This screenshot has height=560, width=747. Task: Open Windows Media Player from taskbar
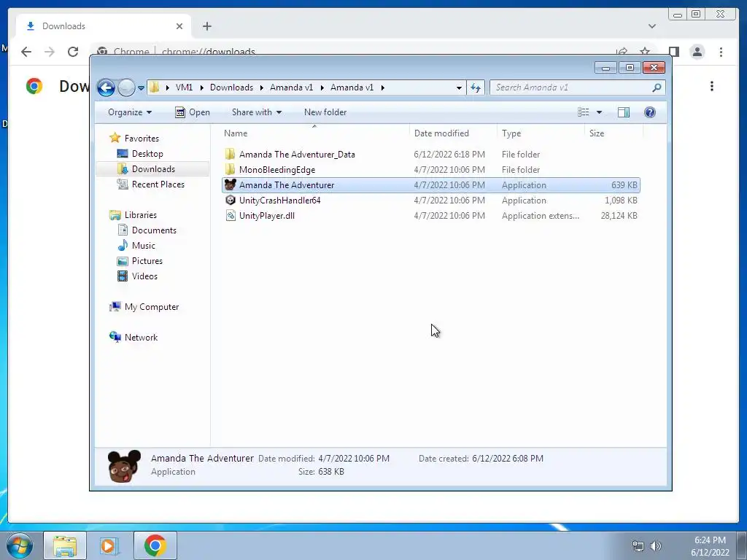click(109, 545)
